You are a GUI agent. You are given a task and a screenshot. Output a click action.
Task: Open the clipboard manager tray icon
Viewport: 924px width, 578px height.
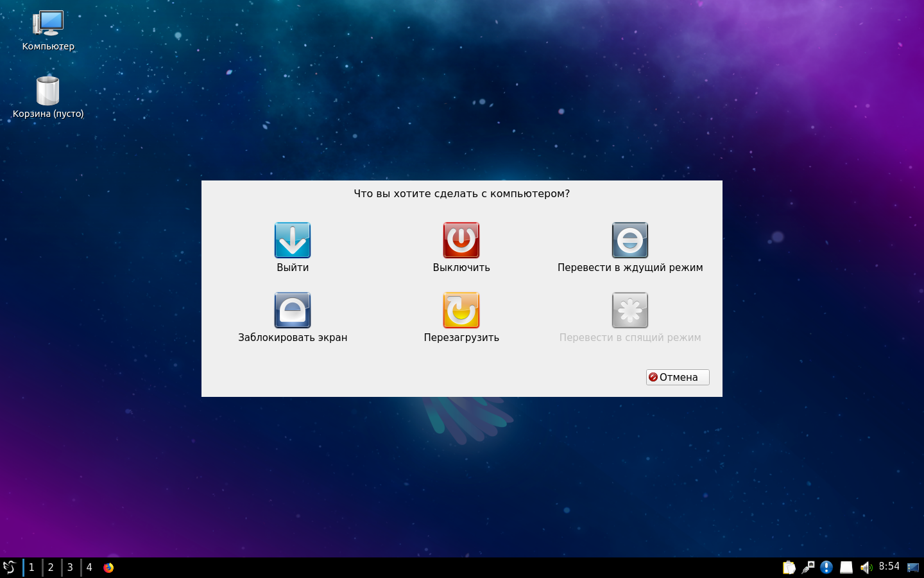coord(789,567)
